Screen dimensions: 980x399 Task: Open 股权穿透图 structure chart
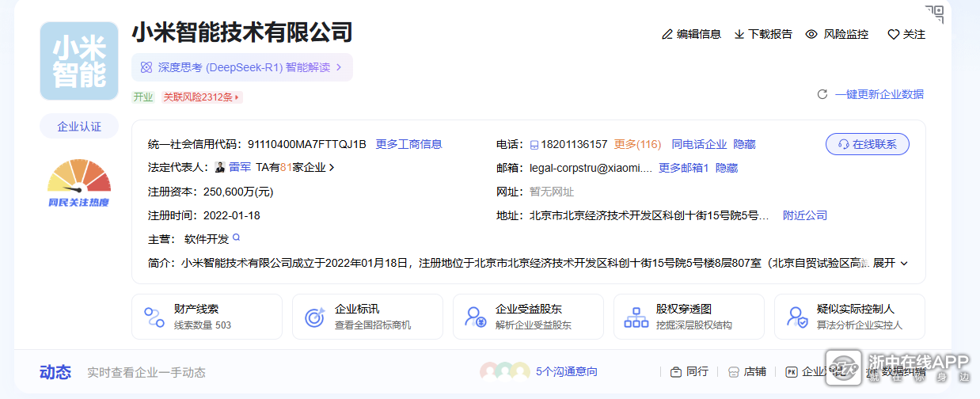(x=689, y=317)
